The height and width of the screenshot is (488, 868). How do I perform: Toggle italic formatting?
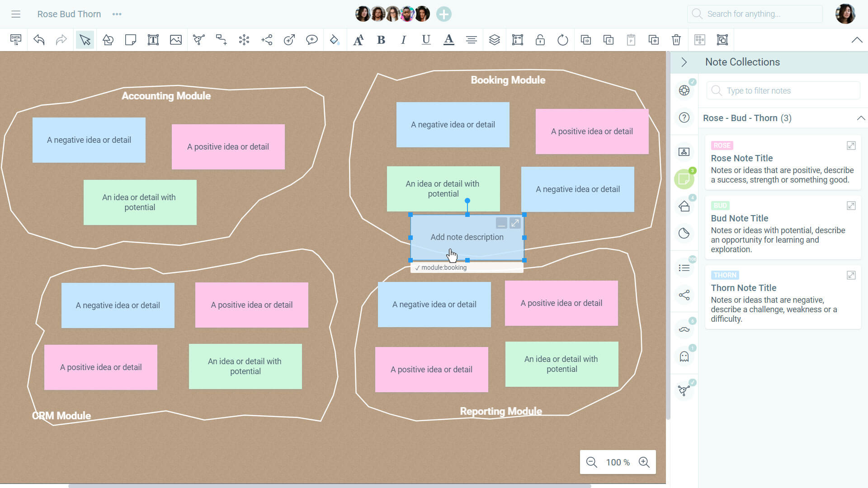[403, 40]
